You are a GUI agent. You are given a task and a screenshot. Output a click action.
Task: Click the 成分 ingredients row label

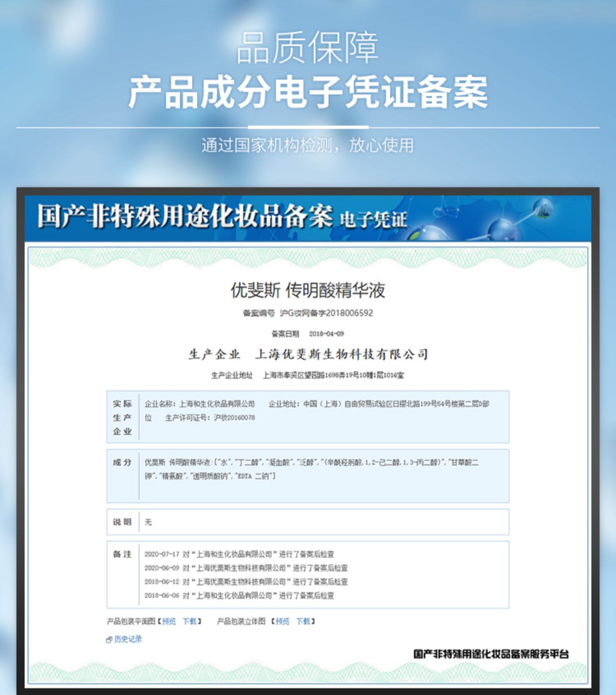(x=122, y=462)
